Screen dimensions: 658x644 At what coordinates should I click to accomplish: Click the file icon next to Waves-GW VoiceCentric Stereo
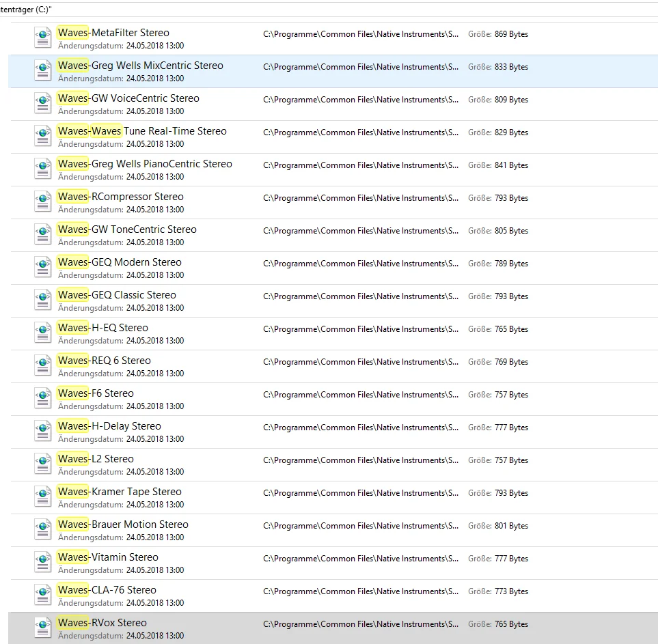pyautogui.click(x=43, y=103)
